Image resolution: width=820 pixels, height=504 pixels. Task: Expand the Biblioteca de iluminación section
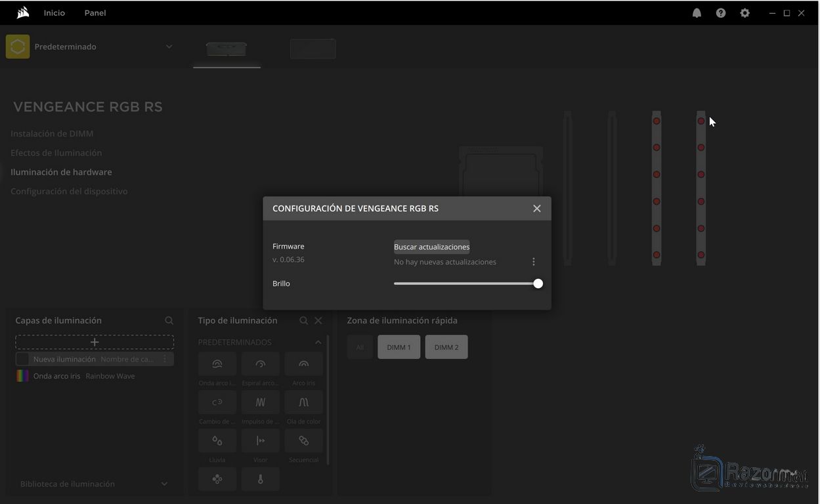164,484
